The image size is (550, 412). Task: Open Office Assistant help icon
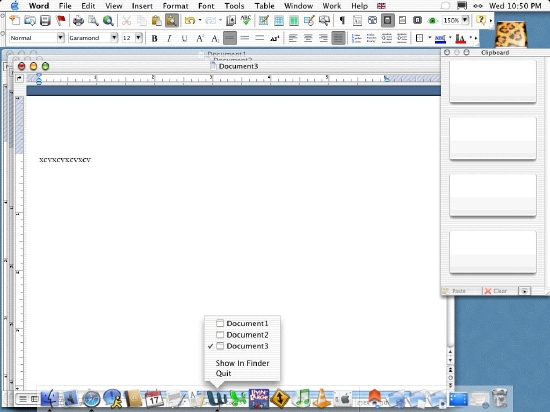481,20
